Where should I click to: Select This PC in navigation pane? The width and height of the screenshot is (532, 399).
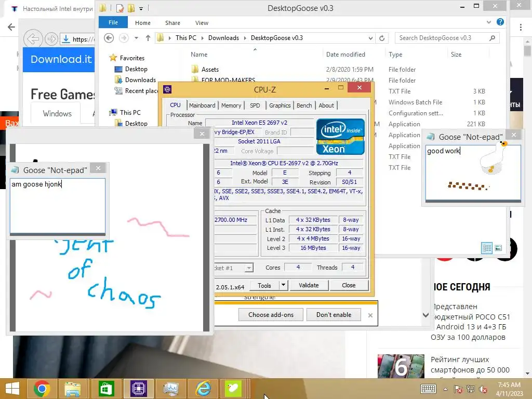pos(130,112)
